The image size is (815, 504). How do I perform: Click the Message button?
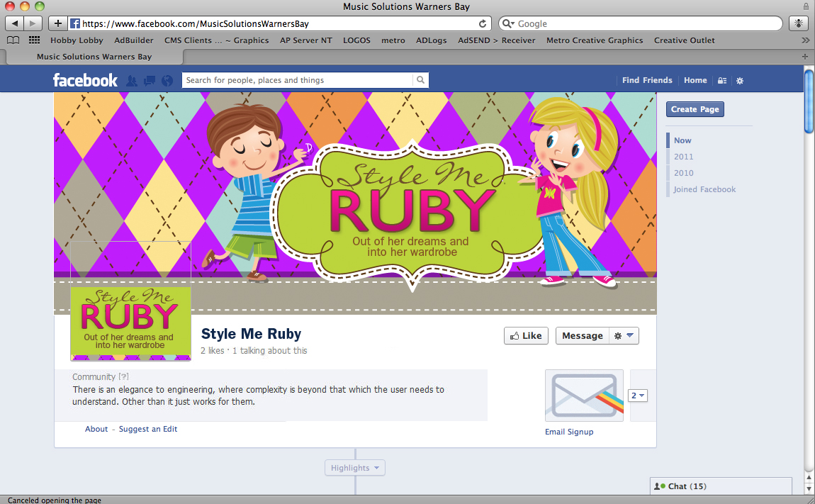tap(582, 335)
